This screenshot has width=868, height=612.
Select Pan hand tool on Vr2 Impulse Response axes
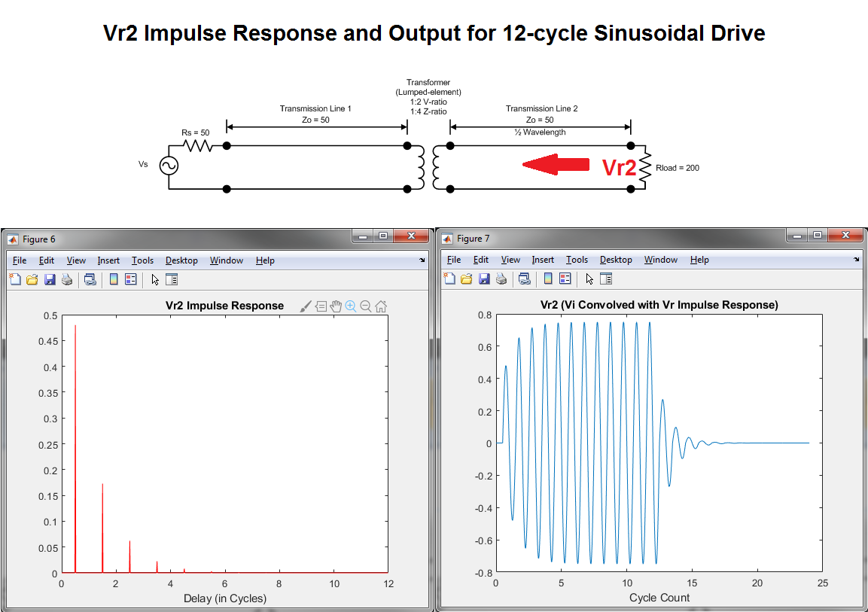tap(336, 306)
